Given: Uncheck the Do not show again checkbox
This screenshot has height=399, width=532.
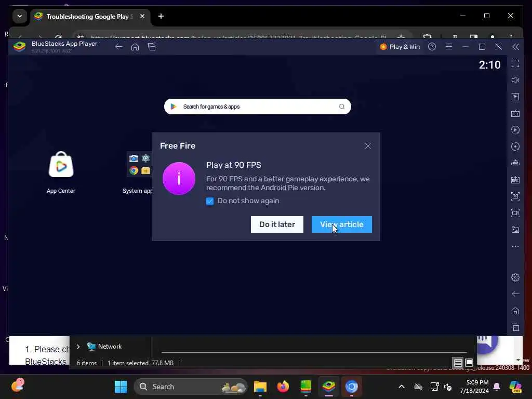Looking at the screenshot, I should [210, 201].
